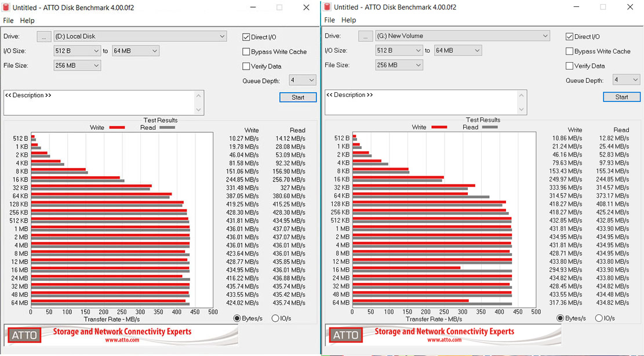Open File menu in right window
644x356 pixels.
(329, 20)
